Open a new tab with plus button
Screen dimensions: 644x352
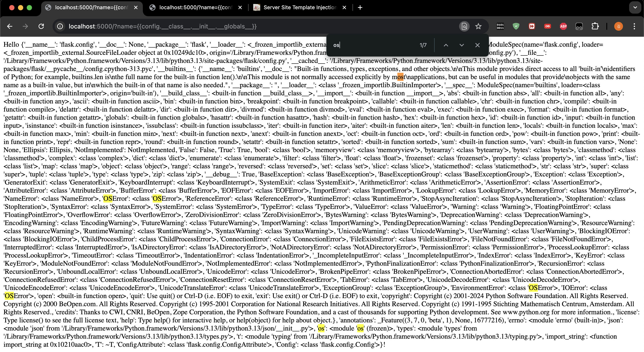point(360,7)
